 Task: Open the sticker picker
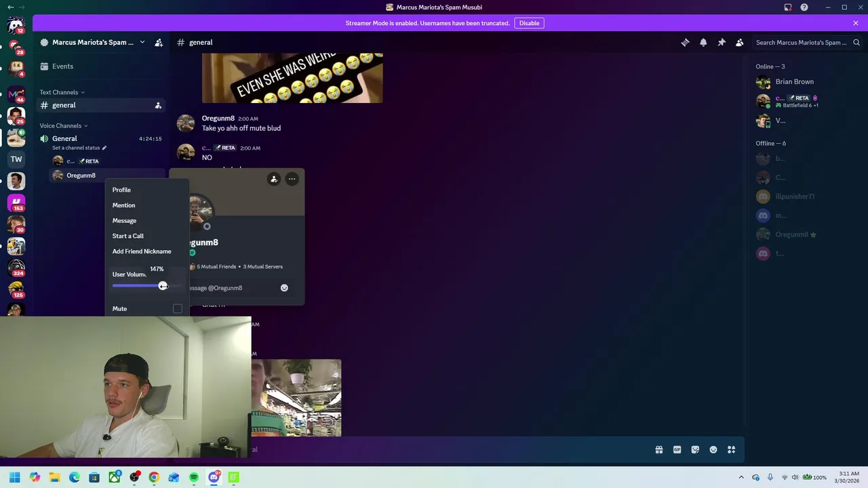point(695,449)
